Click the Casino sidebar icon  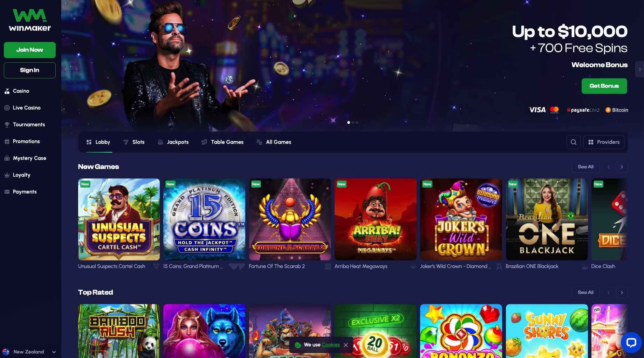click(7, 91)
